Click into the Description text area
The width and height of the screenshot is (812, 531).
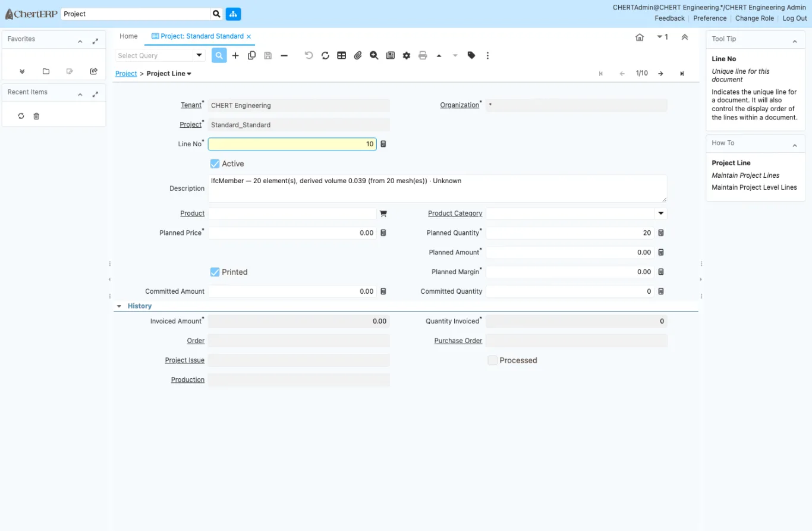(438, 188)
